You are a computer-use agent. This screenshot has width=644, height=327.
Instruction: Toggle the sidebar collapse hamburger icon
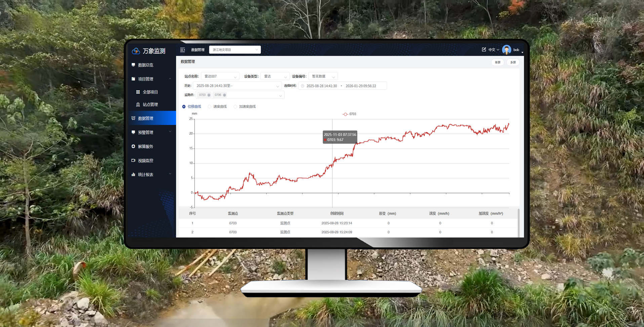point(183,50)
